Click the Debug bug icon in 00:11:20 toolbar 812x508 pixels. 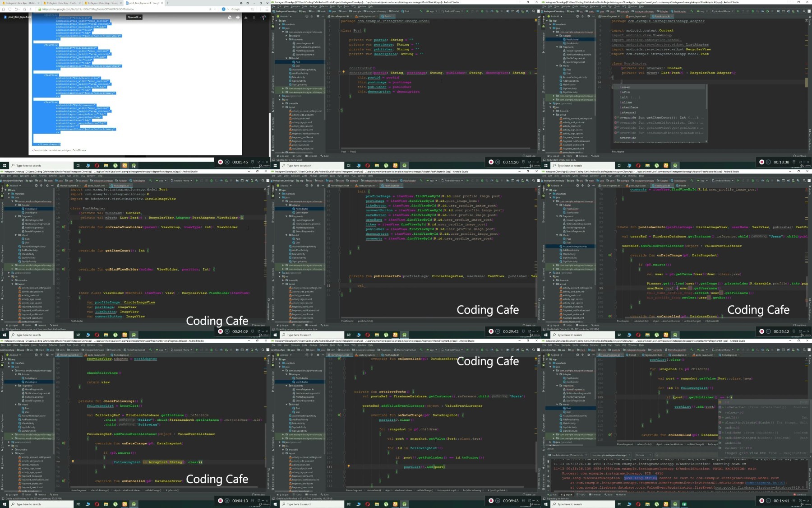click(482, 11)
